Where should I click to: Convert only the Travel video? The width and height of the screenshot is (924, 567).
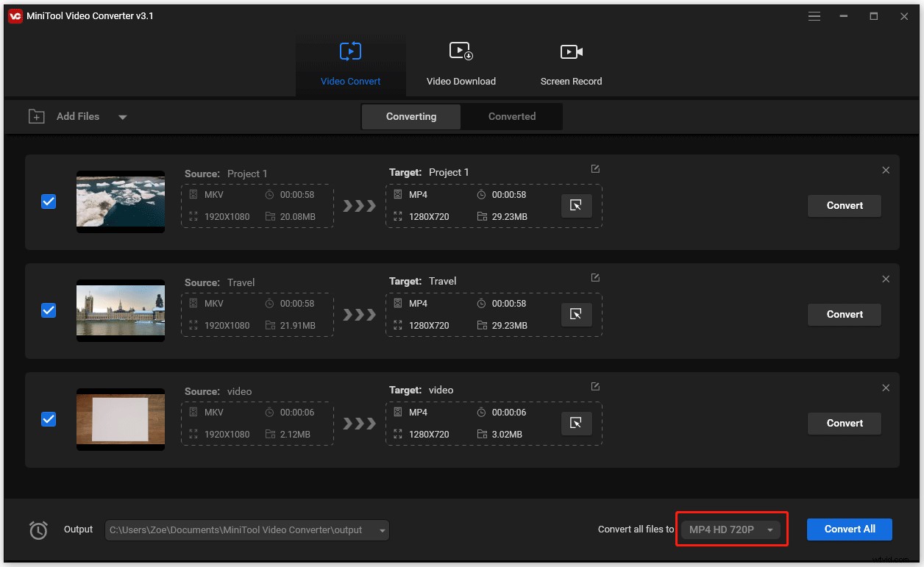tap(844, 314)
